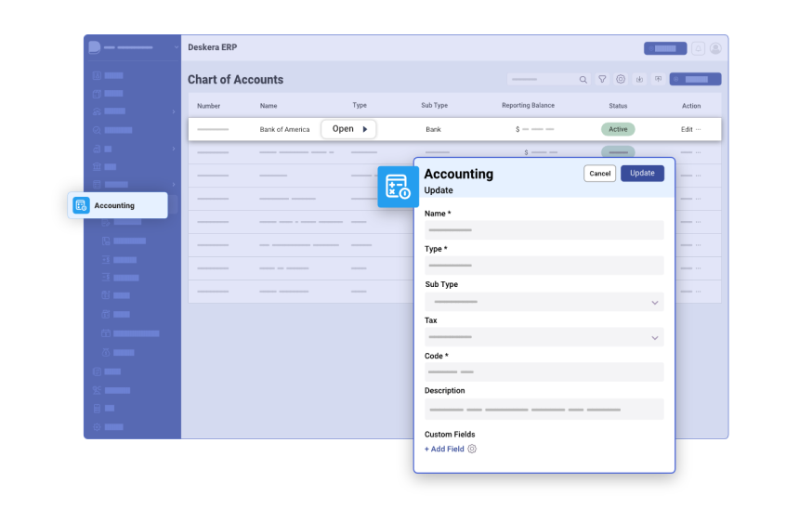Expand the Tax dropdown

(654, 338)
